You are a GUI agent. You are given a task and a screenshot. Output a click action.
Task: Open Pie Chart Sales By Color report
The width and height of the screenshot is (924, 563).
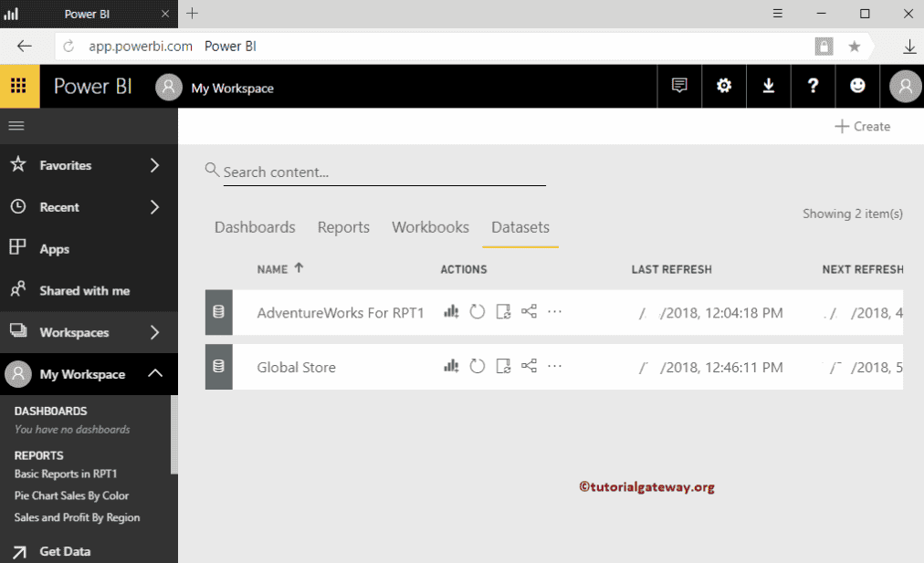[x=71, y=495]
